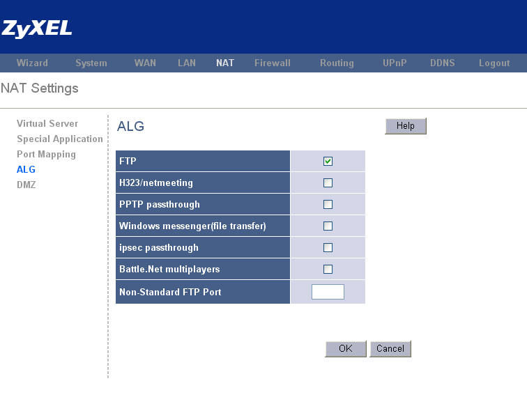Click the ZyXEL logo
The image size is (527, 420).
pos(36,29)
